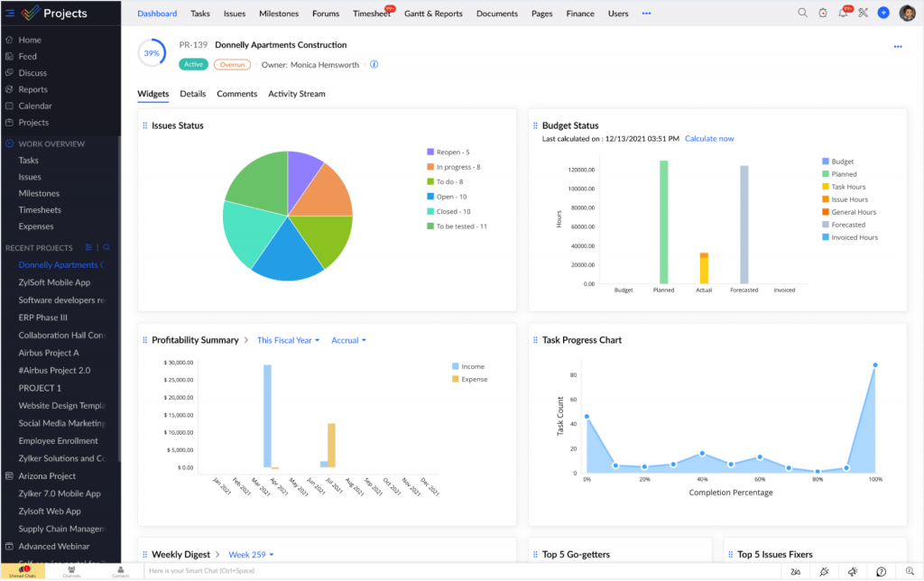
Task: Open the help icon in bottom bar
Action: click(x=882, y=571)
